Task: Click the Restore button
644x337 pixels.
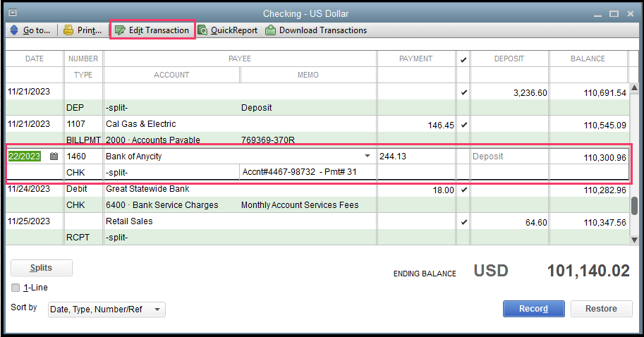Action: [x=601, y=309]
